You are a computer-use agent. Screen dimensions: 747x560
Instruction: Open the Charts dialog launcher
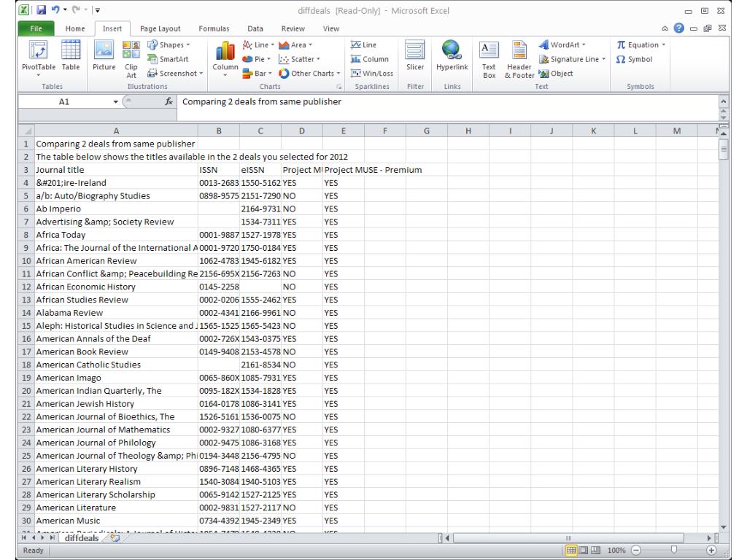(x=338, y=87)
